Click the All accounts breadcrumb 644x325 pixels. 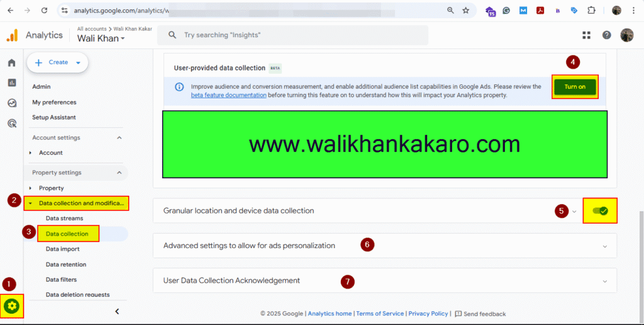pos(91,29)
